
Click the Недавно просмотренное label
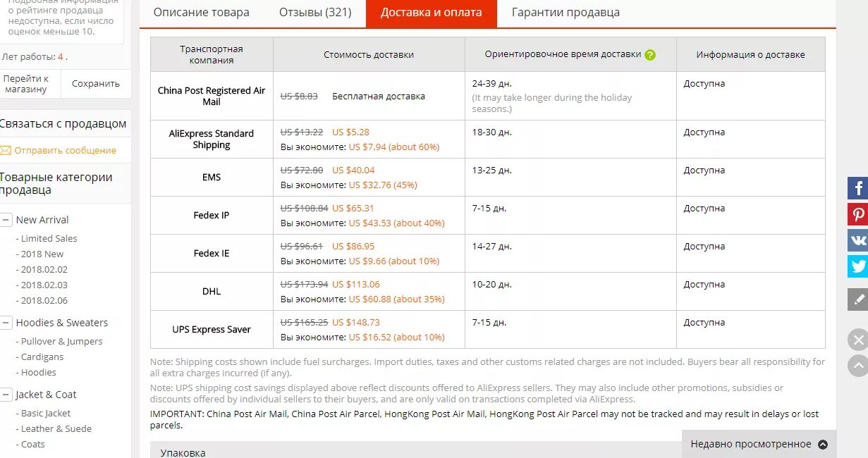tap(751, 444)
